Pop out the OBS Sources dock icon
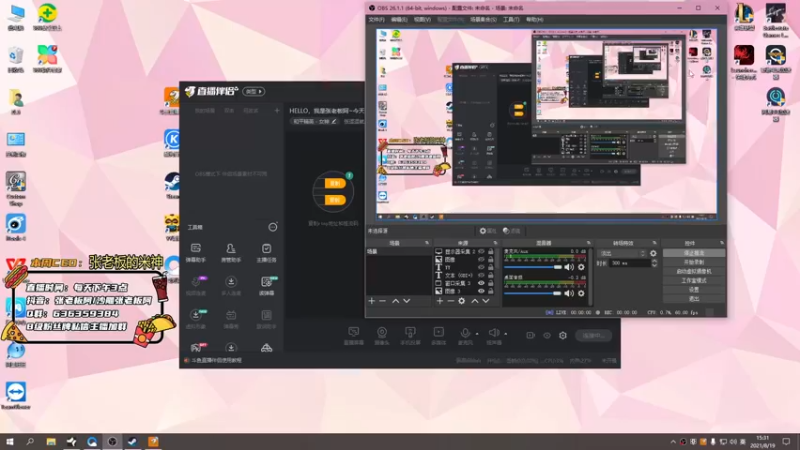Viewport: 800px width, 450px height. 495,243
